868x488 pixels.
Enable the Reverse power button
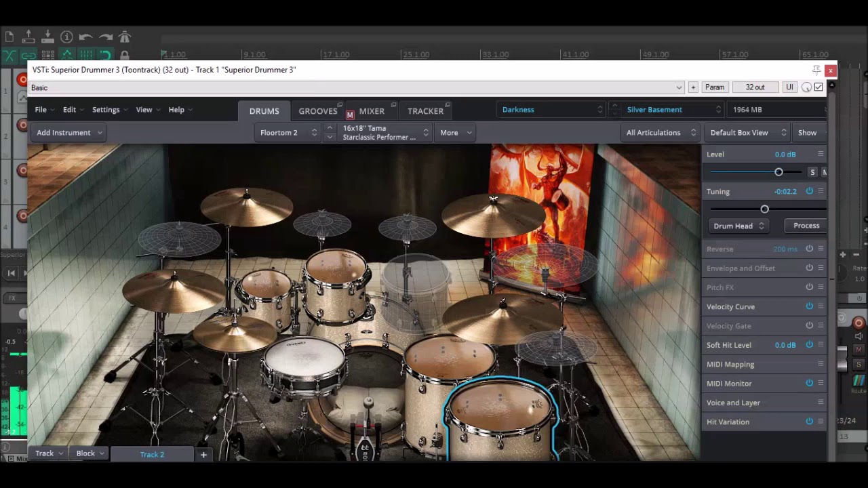pos(809,249)
